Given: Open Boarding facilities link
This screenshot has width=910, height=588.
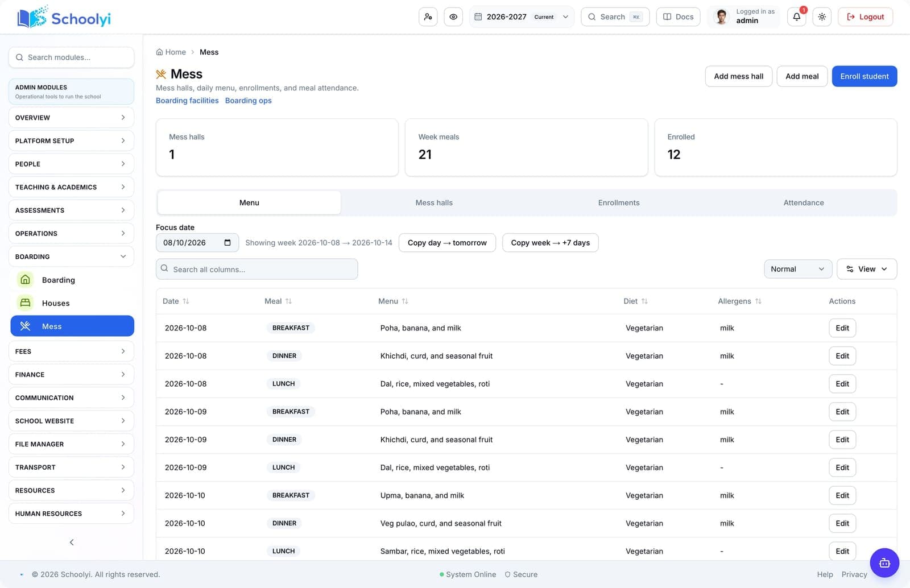Looking at the screenshot, I should [x=187, y=101].
